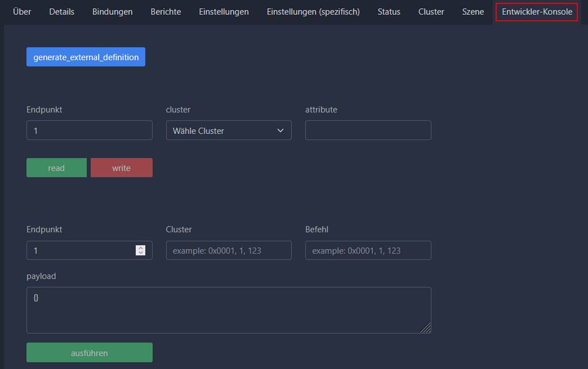Select the Entwickler-Konsole tab
588x369 pixels.
tap(536, 11)
